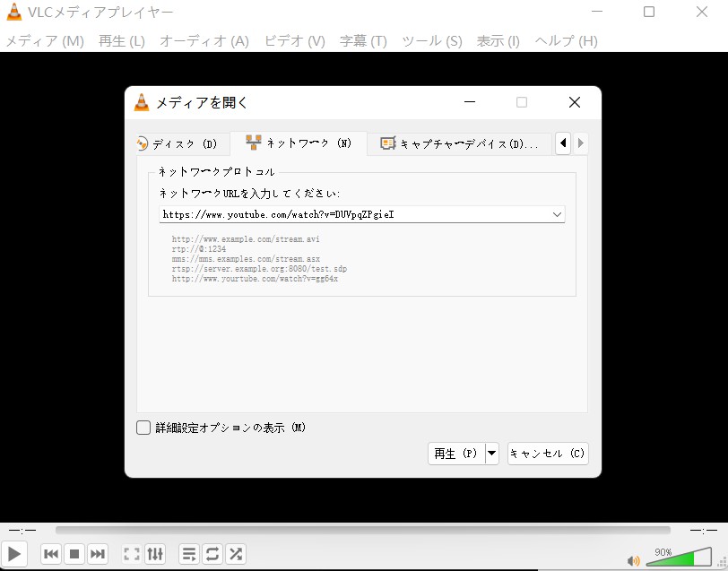Expand the URL history dropdown arrow
This screenshot has height=571, width=728.
click(x=557, y=214)
